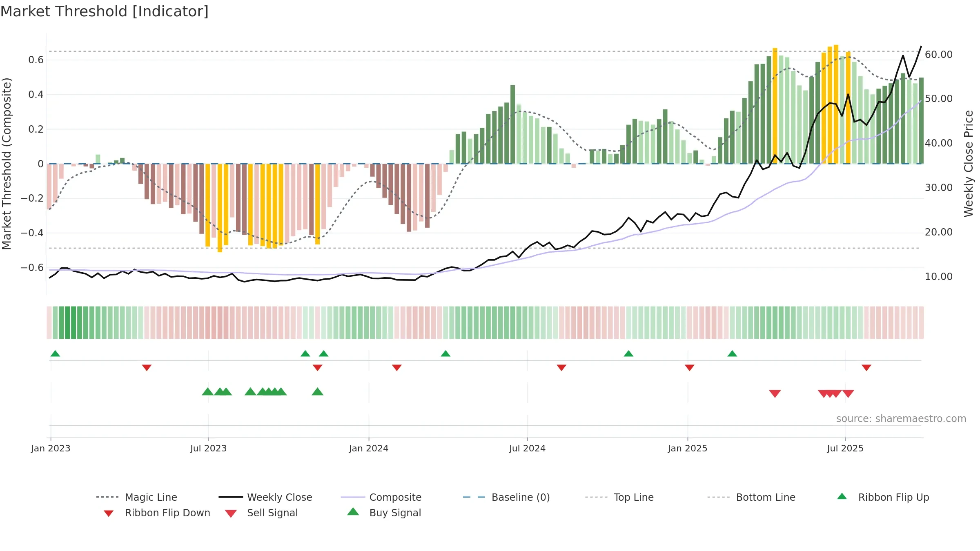
Task: Click the −0.6 threshold axis label
Action: click(32, 268)
